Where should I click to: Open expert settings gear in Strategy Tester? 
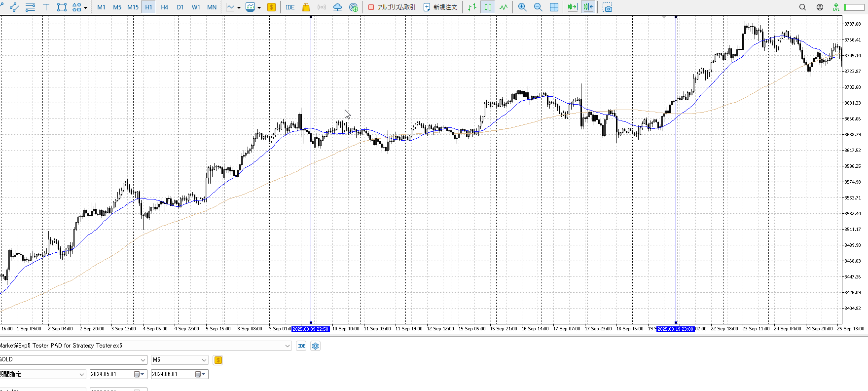[316, 346]
